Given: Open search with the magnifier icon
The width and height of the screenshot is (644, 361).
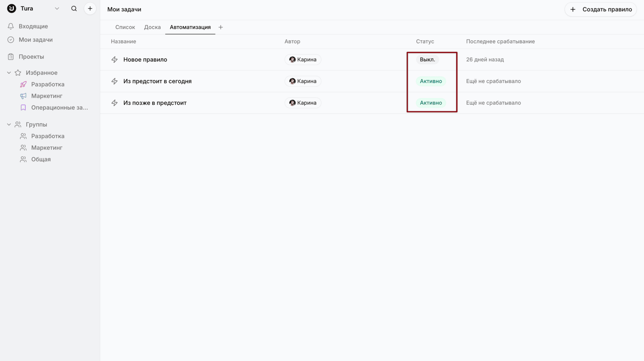Looking at the screenshot, I should (74, 8).
